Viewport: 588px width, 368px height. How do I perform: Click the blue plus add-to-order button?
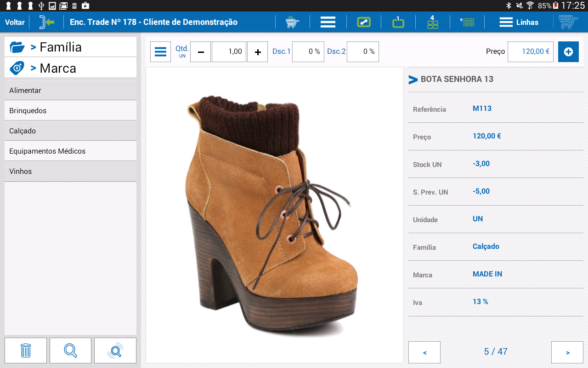pos(568,52)
